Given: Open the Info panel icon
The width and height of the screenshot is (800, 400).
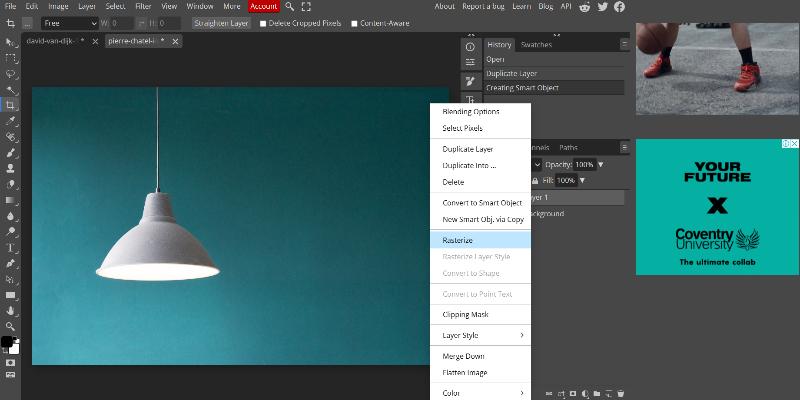Looking at the screenshot, I should click(x=470, y=46).
